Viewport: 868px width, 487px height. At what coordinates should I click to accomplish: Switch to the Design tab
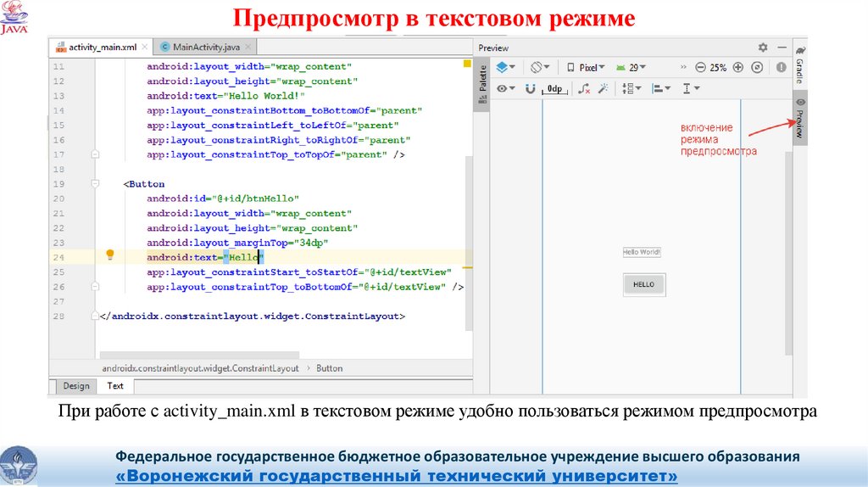pyautogui.click(x=75, y=386)
